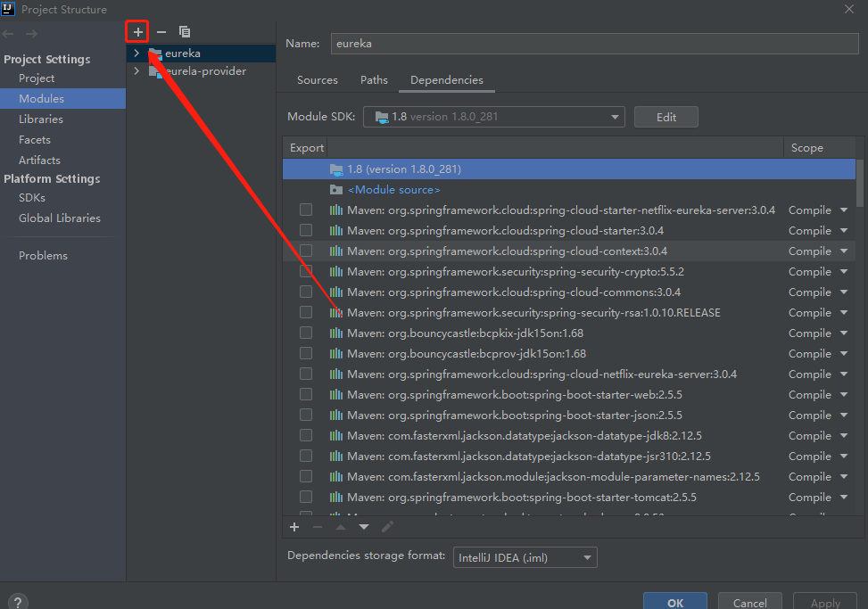Click the move dependency down arrow
The height and width of the screenshot is (609, 868).
pyautogui.click(x=364, y=527)
